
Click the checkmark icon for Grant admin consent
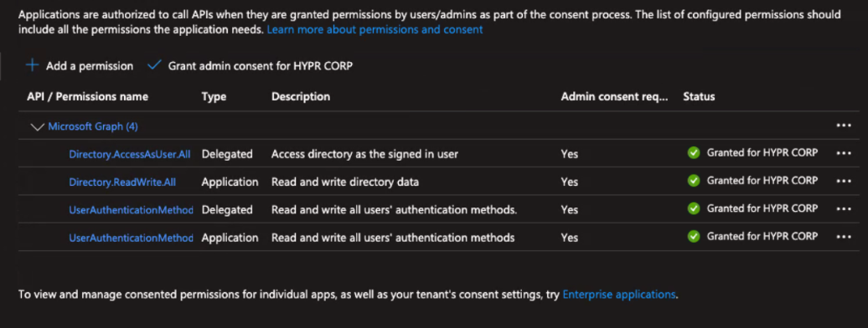(x=154, y=66)
